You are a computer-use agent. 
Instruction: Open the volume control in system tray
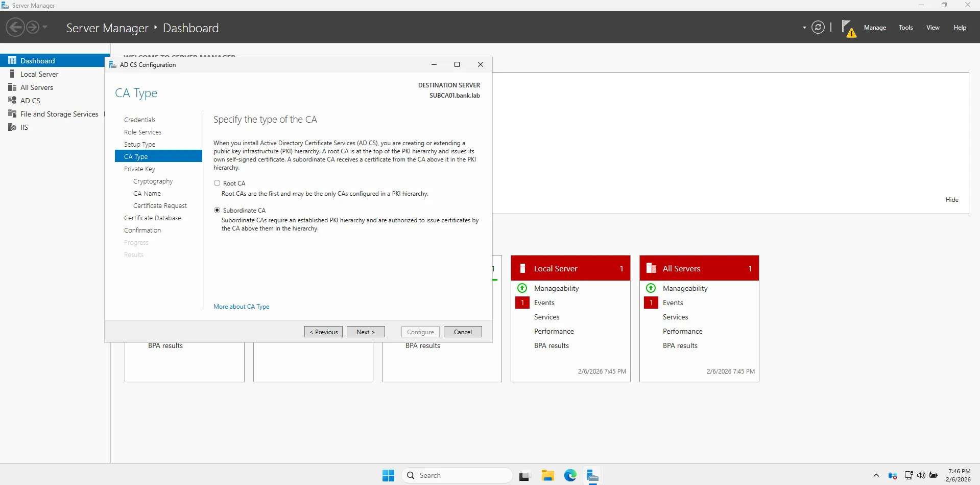pos(921,475)
